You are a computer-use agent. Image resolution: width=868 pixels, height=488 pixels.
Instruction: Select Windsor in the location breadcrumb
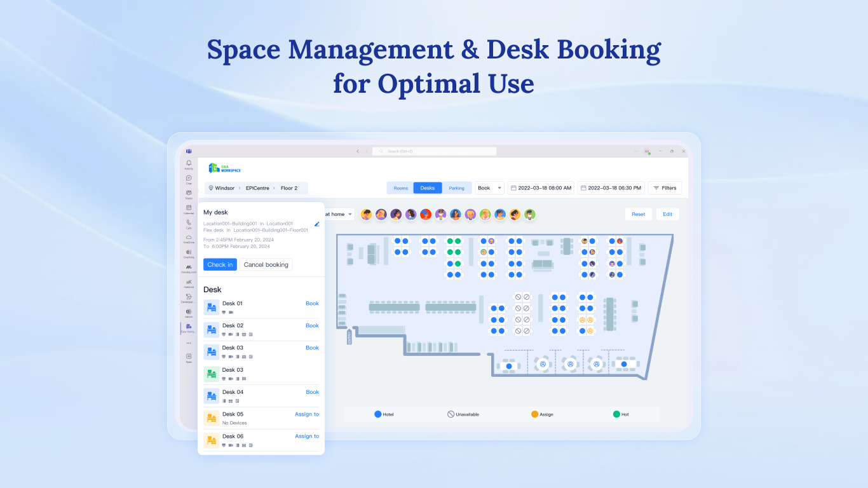(x=225, y=188)
